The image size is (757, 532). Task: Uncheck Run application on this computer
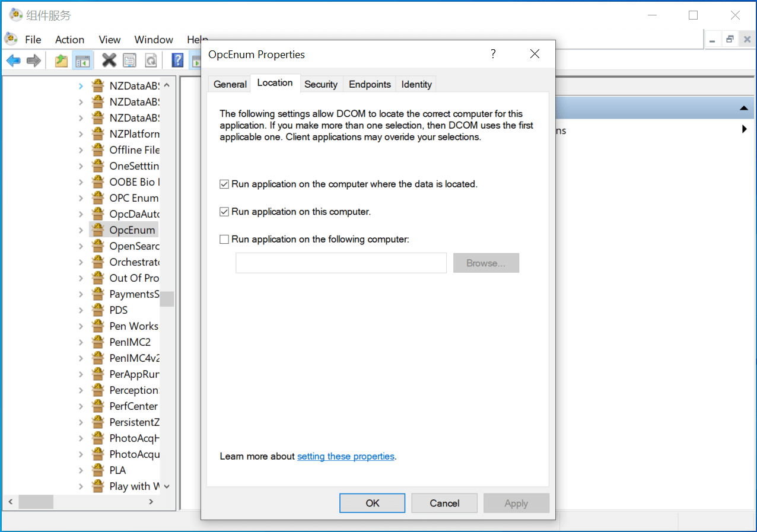(224, 212)
